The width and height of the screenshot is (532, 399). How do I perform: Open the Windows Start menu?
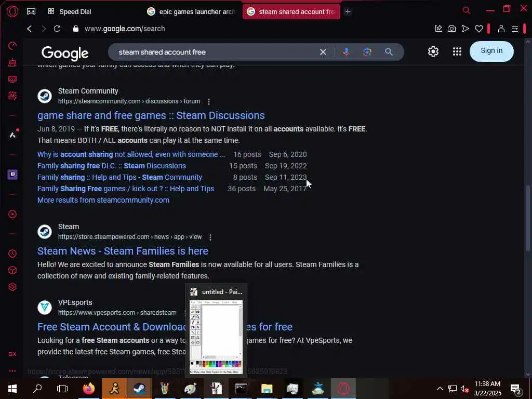coord(12,389)
